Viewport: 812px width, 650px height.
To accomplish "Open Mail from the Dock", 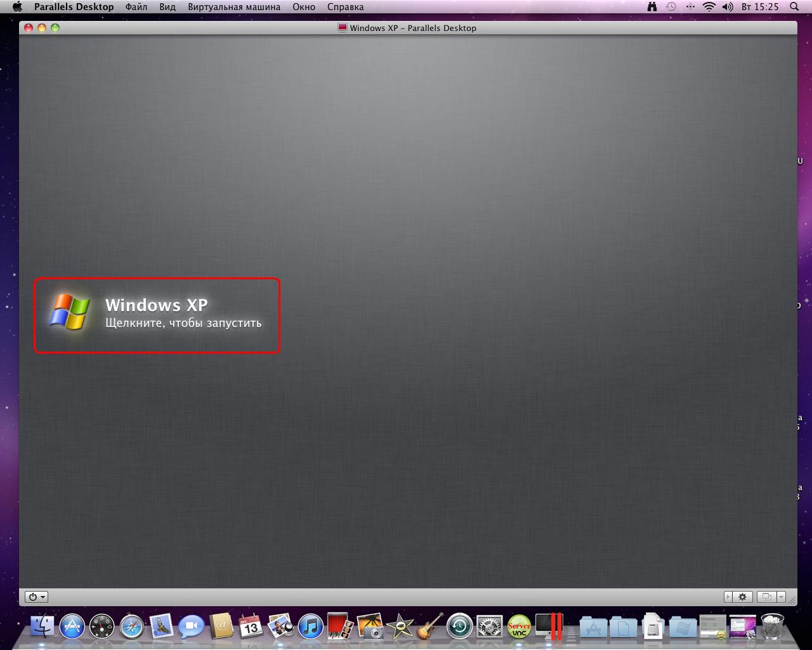I will pyautogui.click(x=162, y=626).
